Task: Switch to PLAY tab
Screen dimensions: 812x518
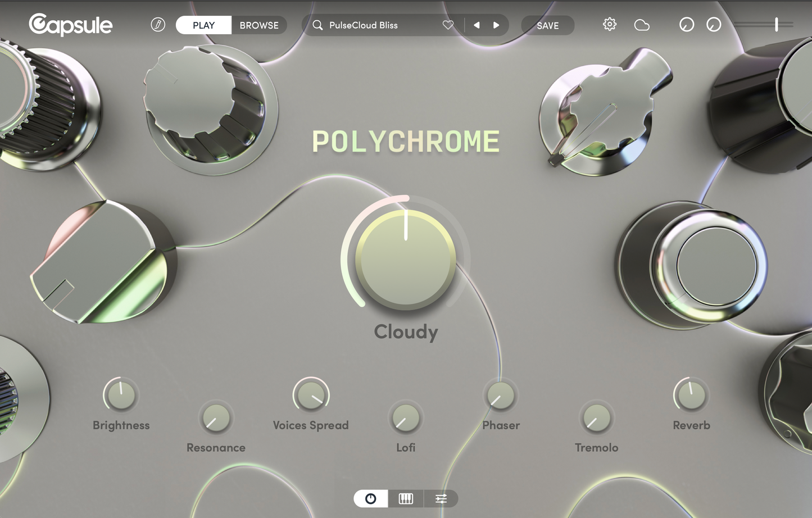Action: click(x=203, y=25)
